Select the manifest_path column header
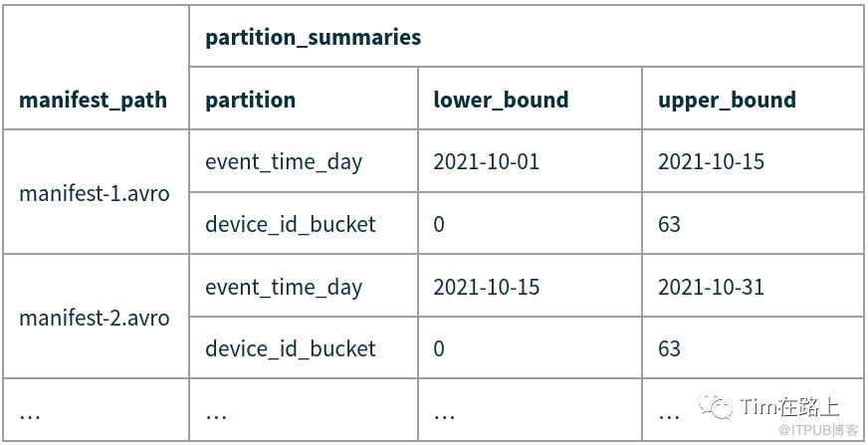Viewport: 868px width, 445px height. tap(93, 100)
